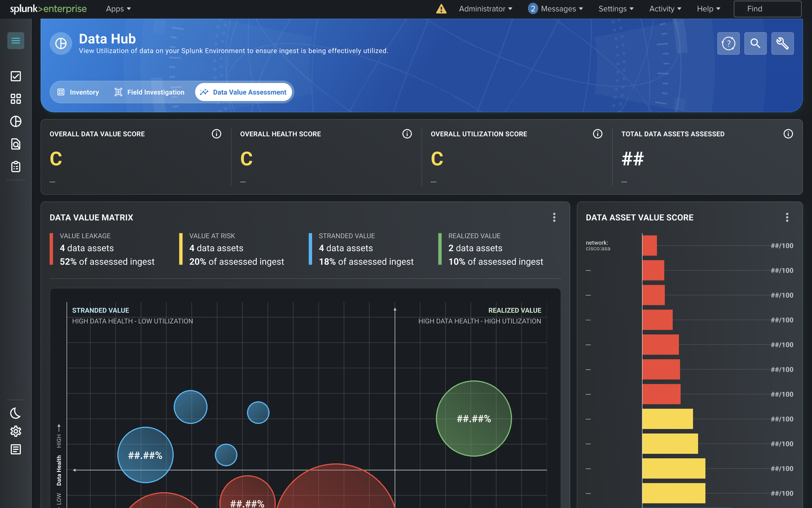812x508 pixels.
Task: Show info for Overall Health Score
Action: (407, 134)
